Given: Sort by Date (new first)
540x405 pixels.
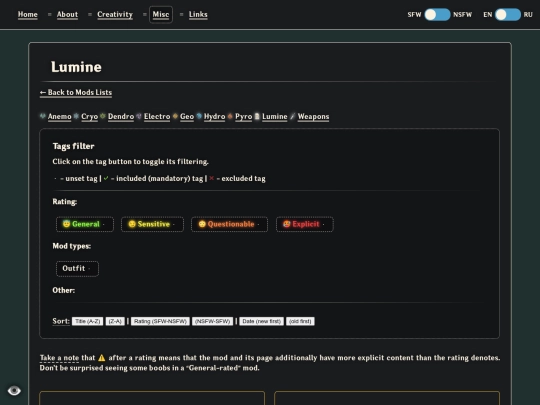Looking at the screenshot, I should (x=262, y=321).
